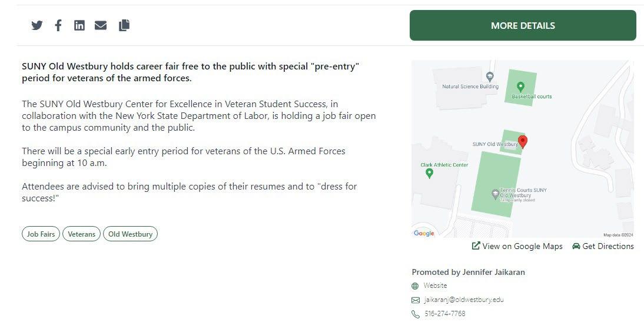Share the event on Twitter
Screen dimensions: 644x332
(37, 25)
